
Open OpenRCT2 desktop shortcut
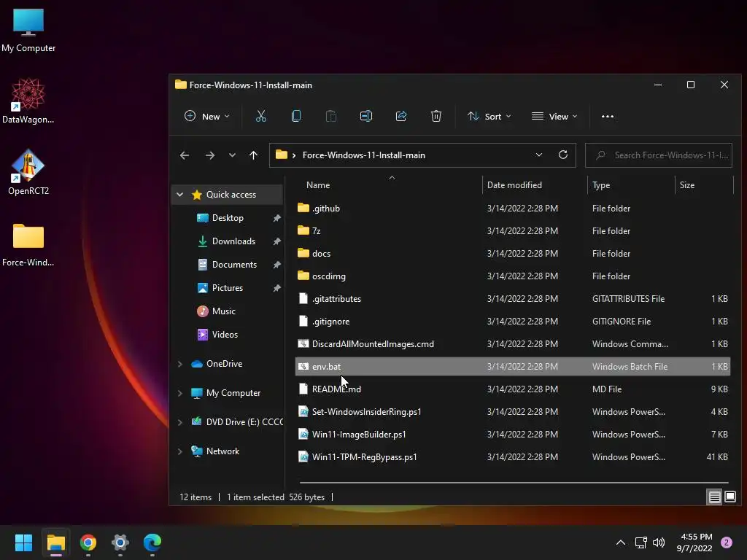click(x=28, y=172)
